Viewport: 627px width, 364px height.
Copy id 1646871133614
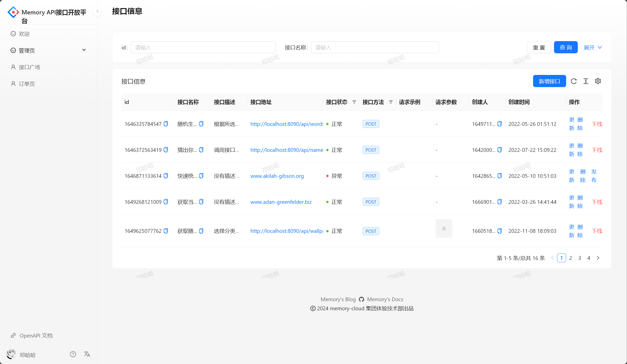coord(166,176)
